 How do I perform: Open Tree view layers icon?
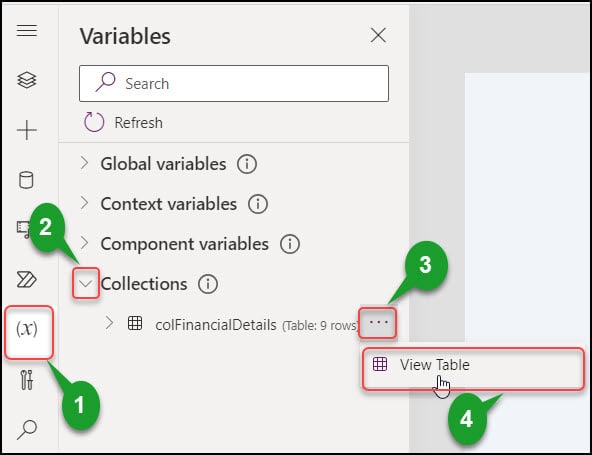(27, 80)
